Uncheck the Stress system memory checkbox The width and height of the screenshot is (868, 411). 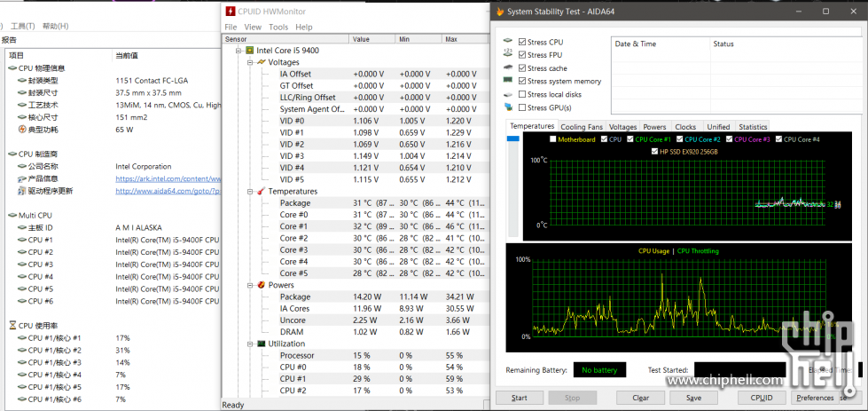522,81
